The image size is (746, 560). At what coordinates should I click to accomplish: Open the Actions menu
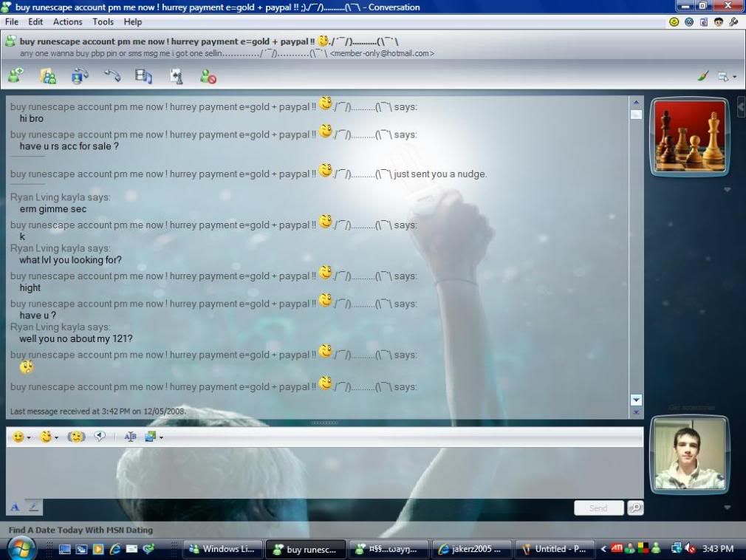[67, 22]
